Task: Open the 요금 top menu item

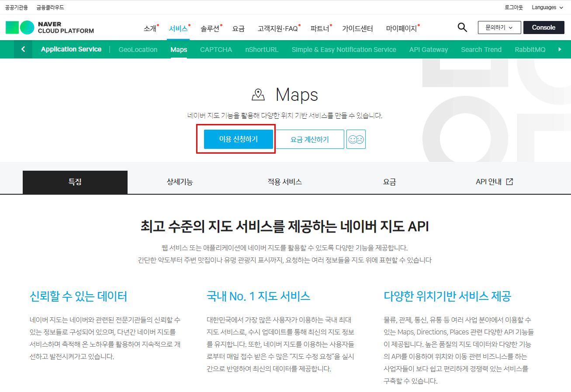Action: point(239,28)
